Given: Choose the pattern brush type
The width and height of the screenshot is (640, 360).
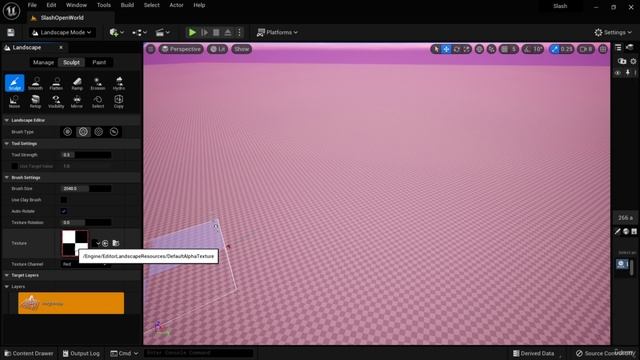Looking at the screenshot, I should tap(99, 132).
